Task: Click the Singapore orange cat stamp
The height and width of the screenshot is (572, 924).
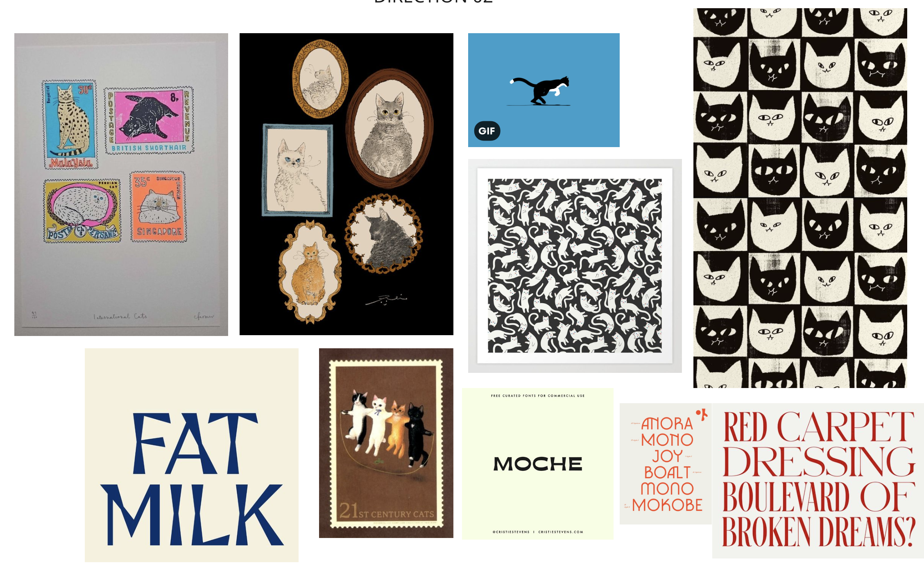Action: point(159,207)
